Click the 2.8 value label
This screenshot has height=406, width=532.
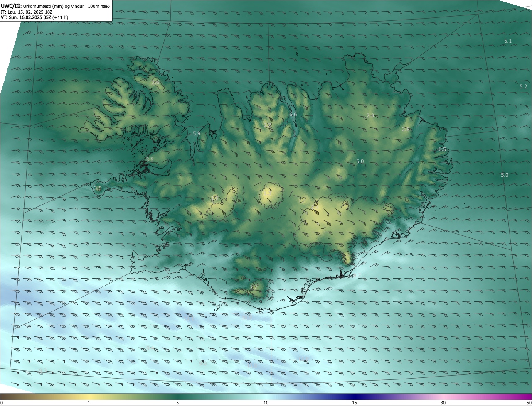[x=406, y=129]
